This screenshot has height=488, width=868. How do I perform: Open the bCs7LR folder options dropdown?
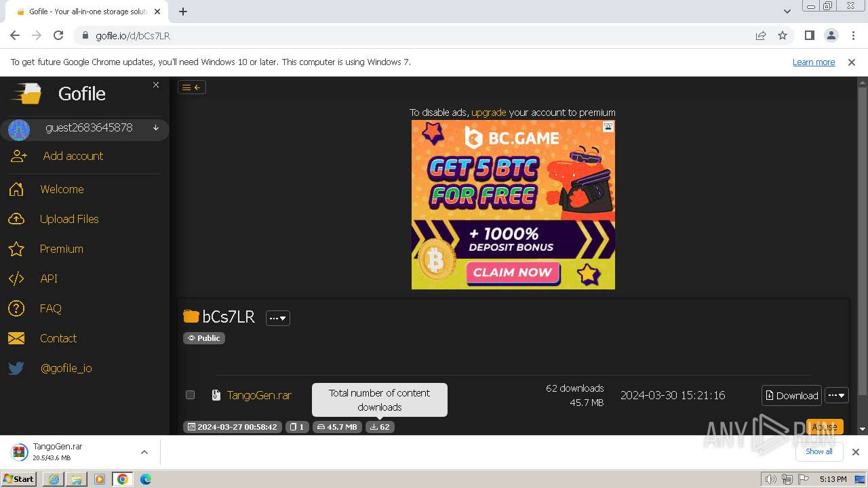click(278, 318)
